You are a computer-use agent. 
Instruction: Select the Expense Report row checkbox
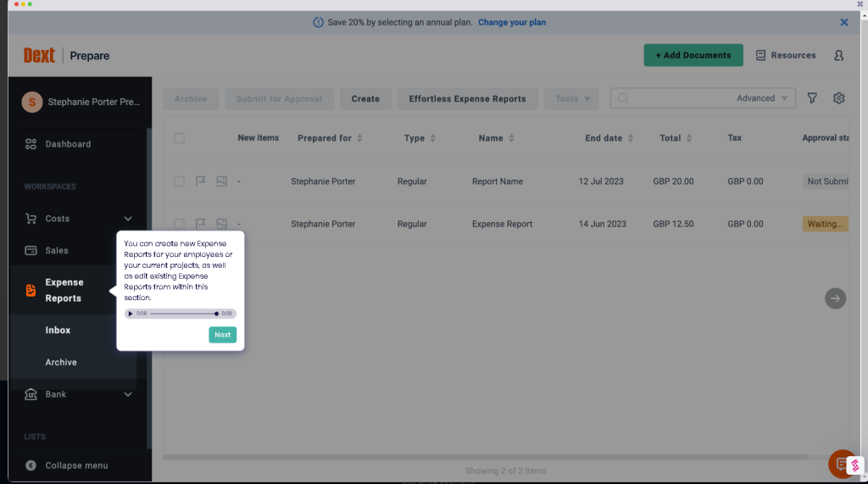180,224
